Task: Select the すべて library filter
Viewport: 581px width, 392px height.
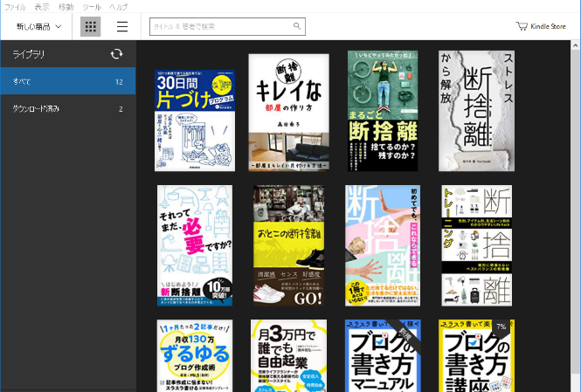Action: (x=68, y=81)
